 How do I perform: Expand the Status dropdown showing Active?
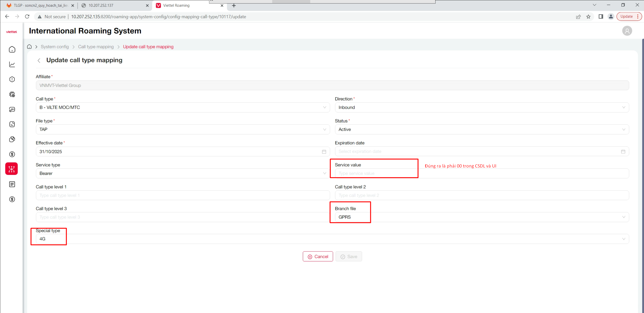(x=481, y=129)
